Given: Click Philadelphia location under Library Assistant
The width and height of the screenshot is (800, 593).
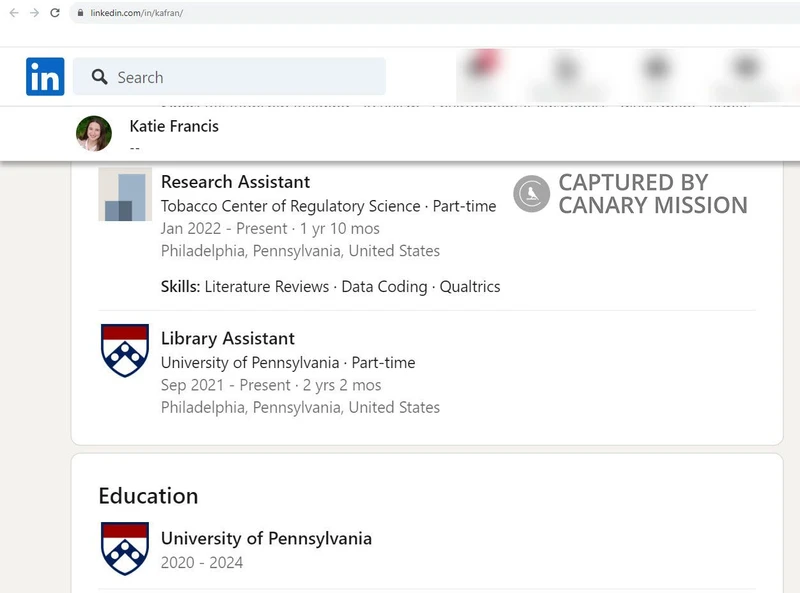Looking at the screenshot, I should pos(300,408).
